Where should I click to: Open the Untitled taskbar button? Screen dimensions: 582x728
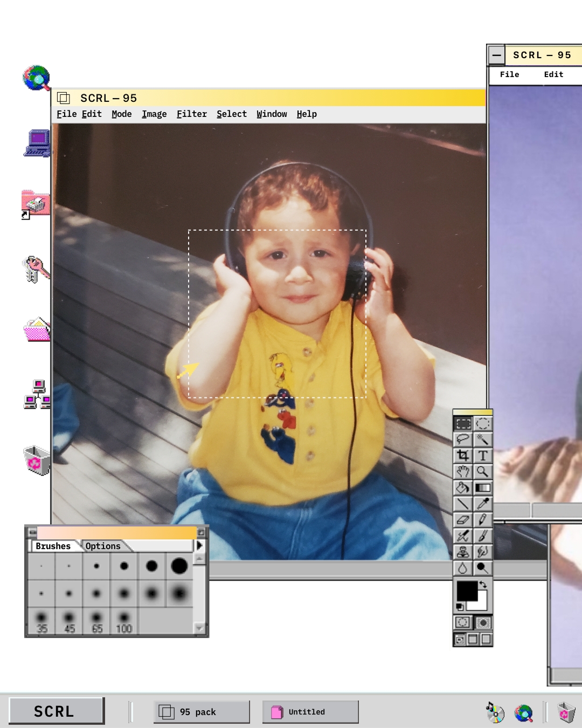point(310,712)
